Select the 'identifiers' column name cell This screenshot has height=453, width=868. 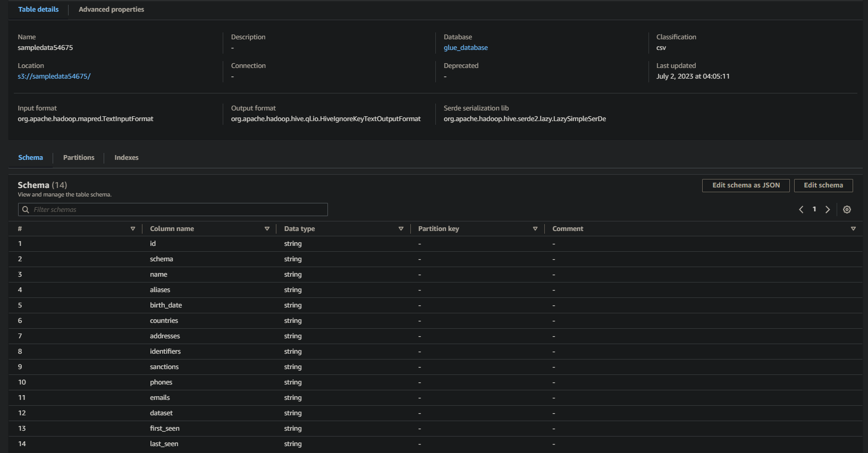[x=165, y=352]
